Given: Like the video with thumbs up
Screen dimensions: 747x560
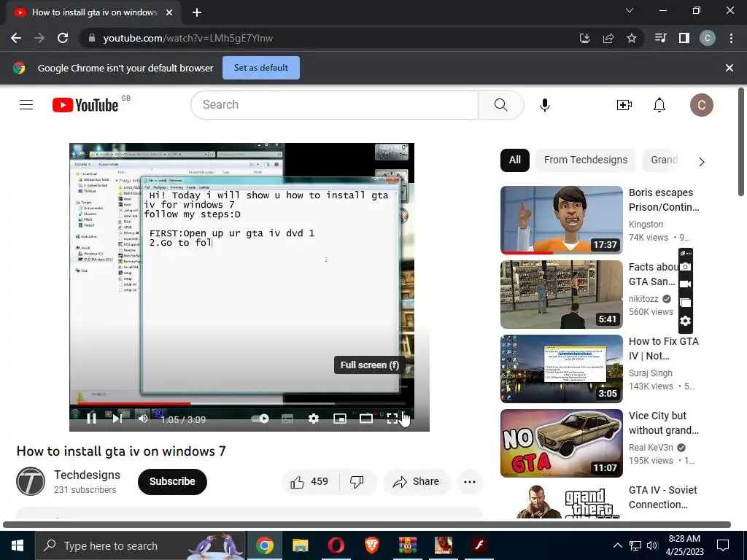Looking at the screenshot, I should (309, 482).
